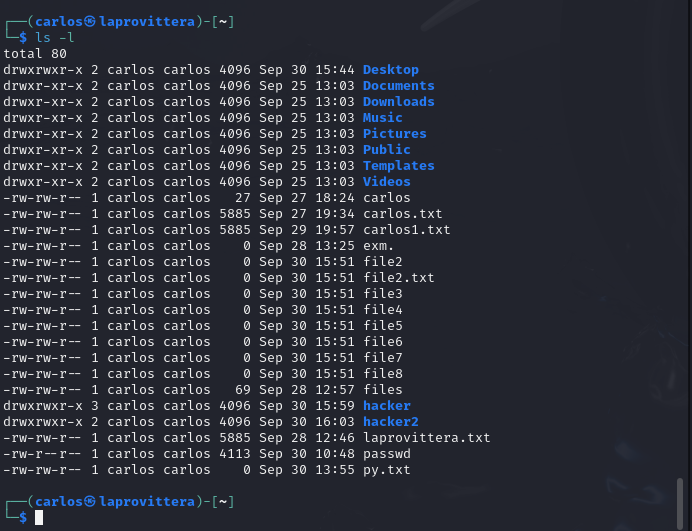692x531 pixels.
Task: Click the Pictures directory name
Action: coord(395,134)
